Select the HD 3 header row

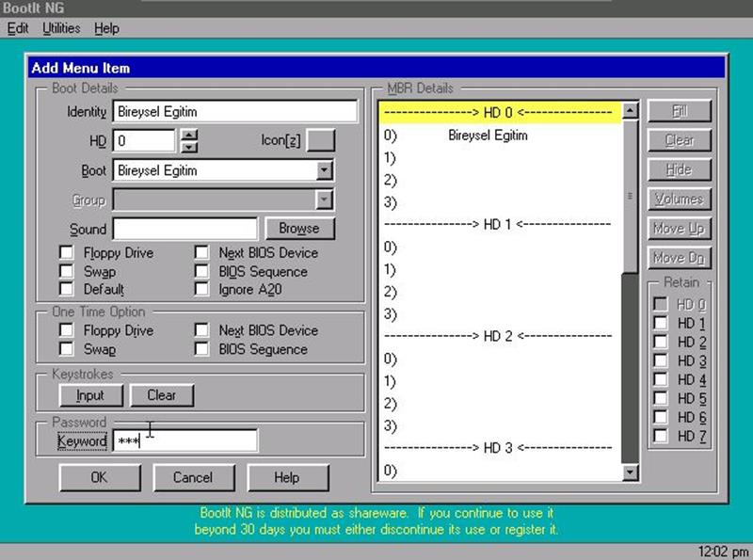(x=500, y=448)
